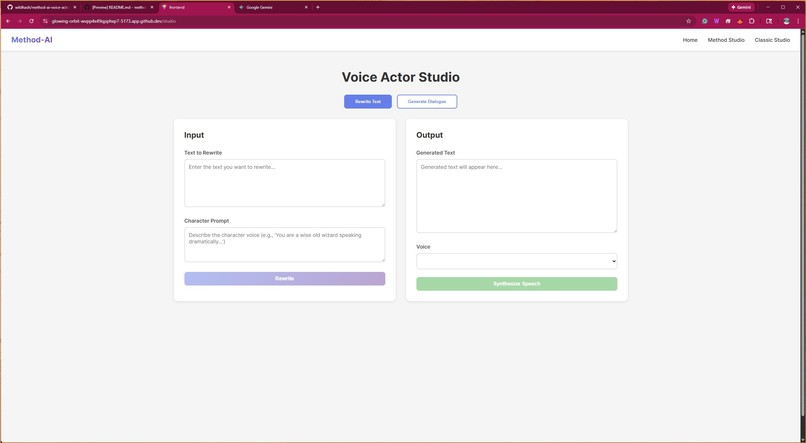Click the 'Generated Text' label
This screenshot has height=443, width=806.
click(435, 153)
